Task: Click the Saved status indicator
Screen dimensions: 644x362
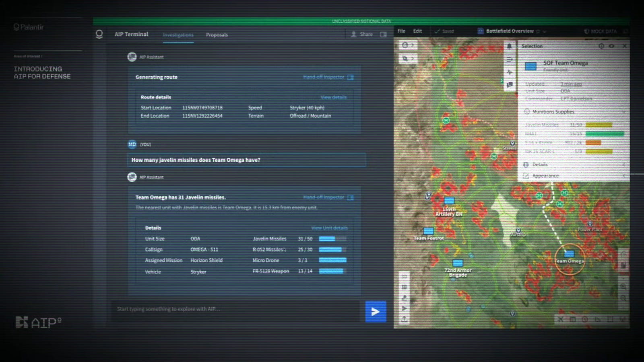Action: pyautogui.click(x=444, y=31)
